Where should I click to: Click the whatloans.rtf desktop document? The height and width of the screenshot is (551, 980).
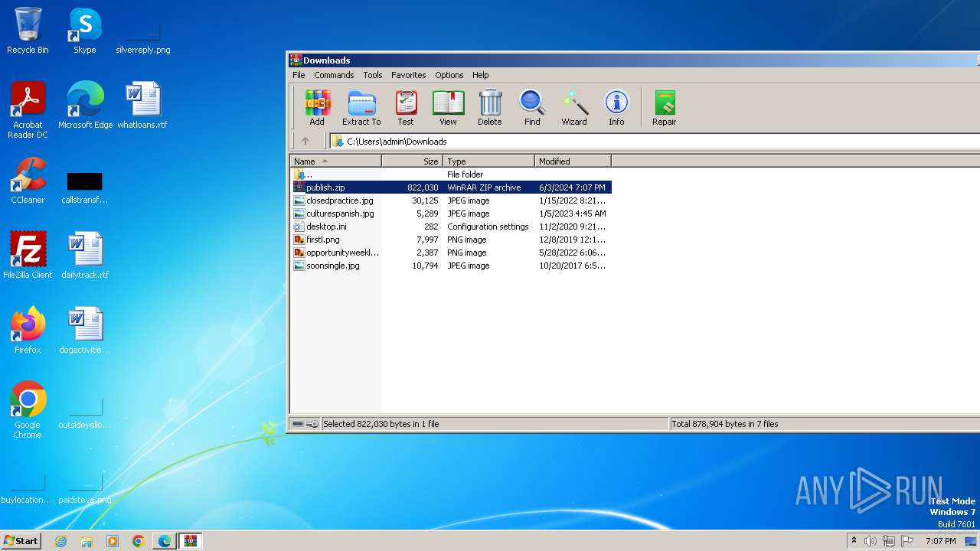point(142,106)
